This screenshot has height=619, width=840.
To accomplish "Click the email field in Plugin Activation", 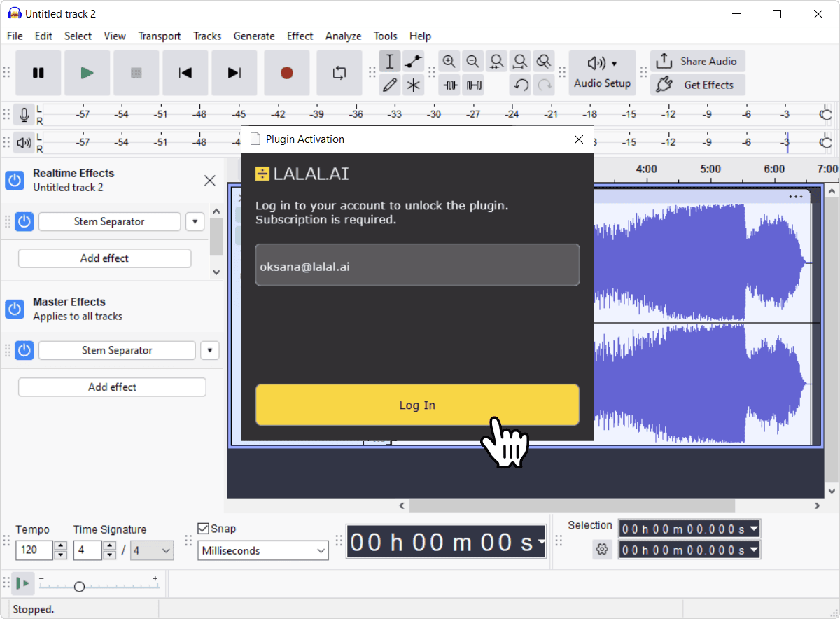I will (x=417, y=265).
